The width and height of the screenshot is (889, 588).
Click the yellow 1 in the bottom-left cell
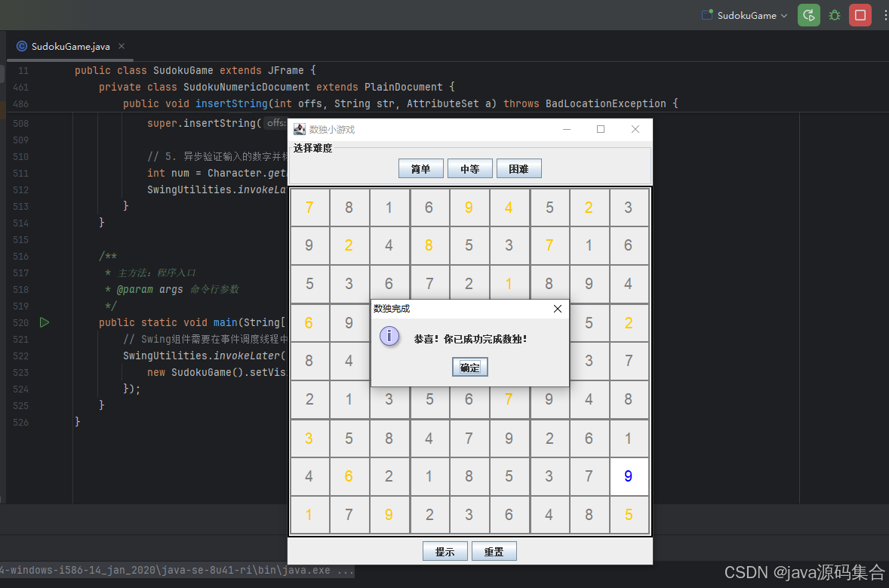click(309, 514)
